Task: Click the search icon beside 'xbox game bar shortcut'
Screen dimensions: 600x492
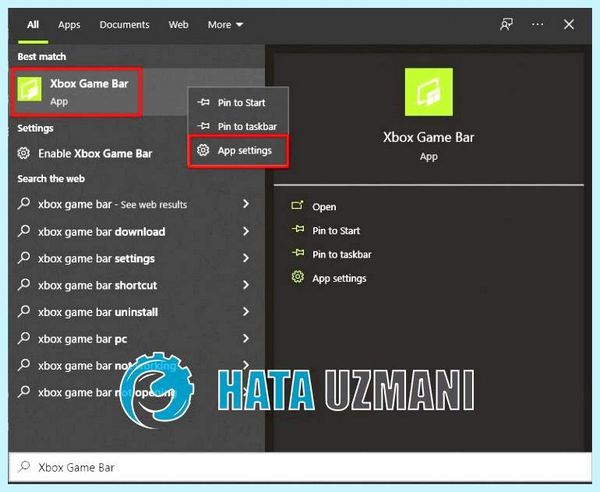Action: (x=24, y=284)
